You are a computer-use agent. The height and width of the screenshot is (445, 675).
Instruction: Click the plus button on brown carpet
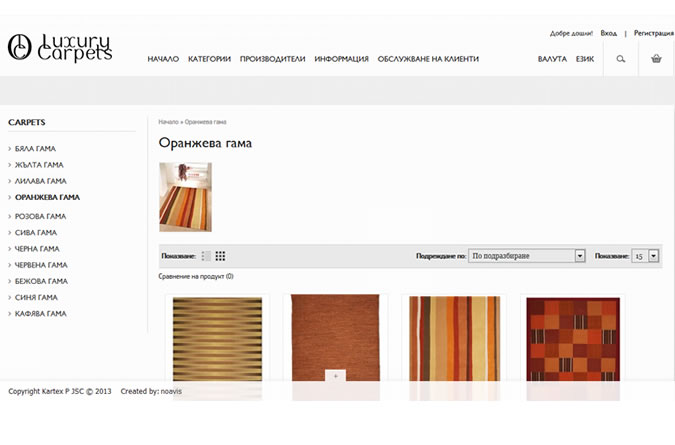click(335, 376)
